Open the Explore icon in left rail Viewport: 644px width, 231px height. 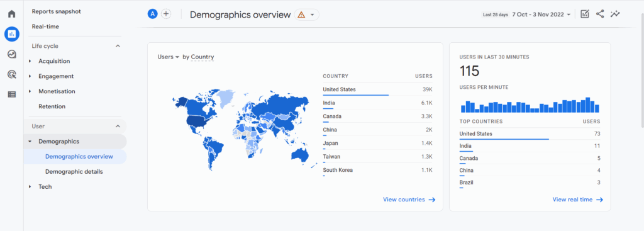[11, 54]
